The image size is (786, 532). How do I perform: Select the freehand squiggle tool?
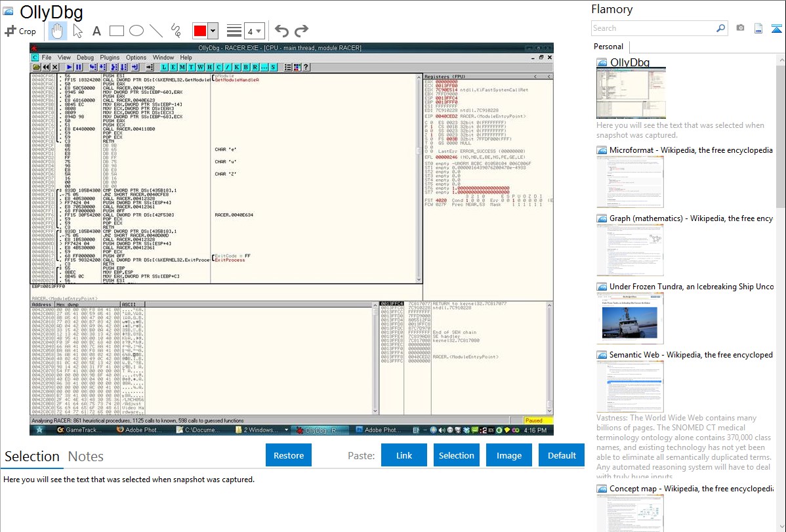176,31
